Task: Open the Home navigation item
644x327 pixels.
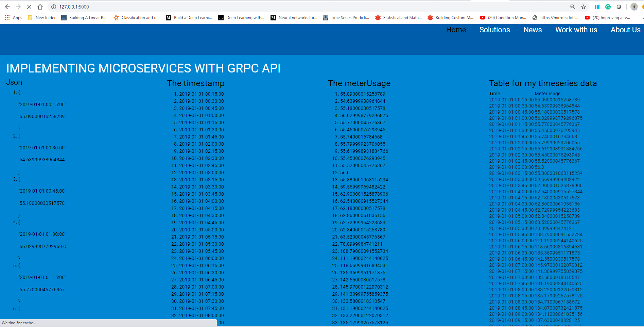Action: coord(456,30)
